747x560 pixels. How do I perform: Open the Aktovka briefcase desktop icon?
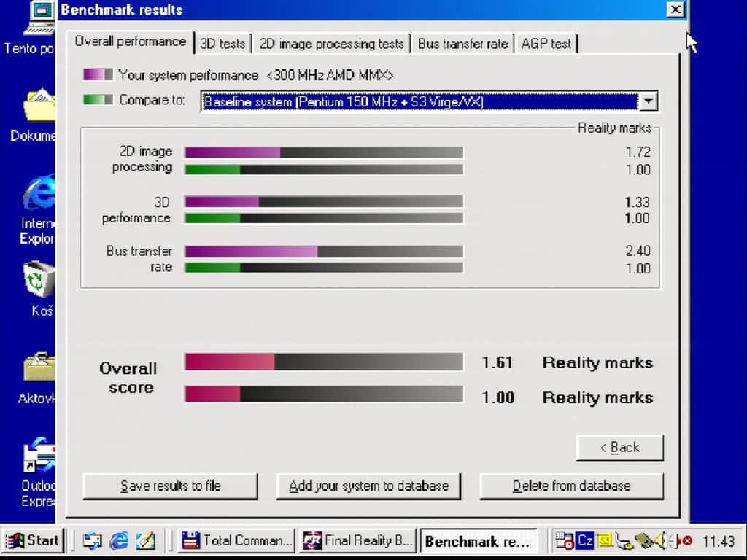[39, 367]
